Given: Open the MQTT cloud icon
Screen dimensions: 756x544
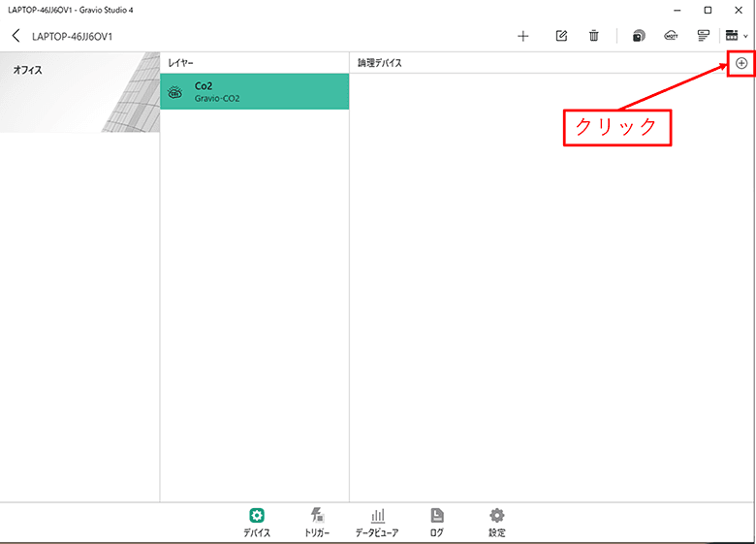Looking at the screenshot, I should point(671,36).
